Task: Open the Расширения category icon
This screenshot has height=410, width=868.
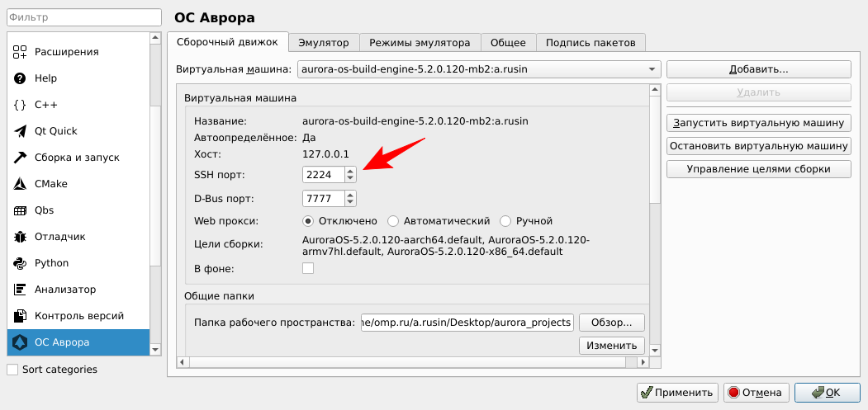Action: (x=21, y=52)
